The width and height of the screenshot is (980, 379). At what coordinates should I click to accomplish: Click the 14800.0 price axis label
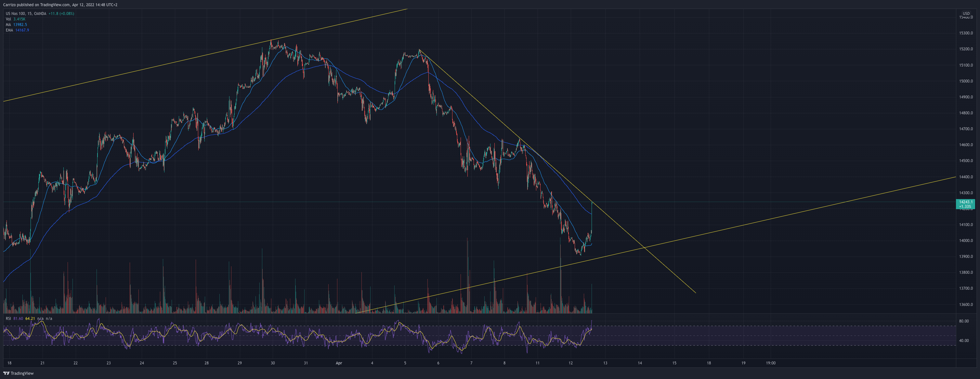click(x=966, y=113)
